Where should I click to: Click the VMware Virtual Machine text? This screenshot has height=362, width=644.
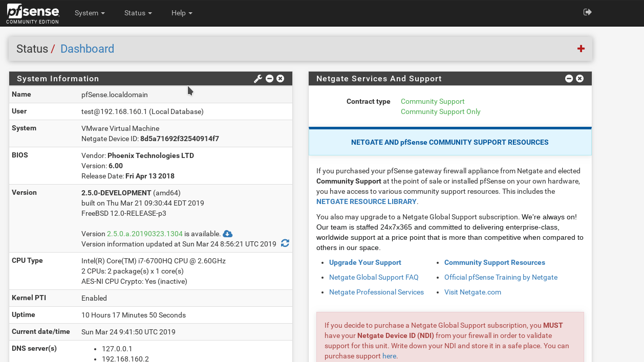pyautogui.click(x=120, y=128)
